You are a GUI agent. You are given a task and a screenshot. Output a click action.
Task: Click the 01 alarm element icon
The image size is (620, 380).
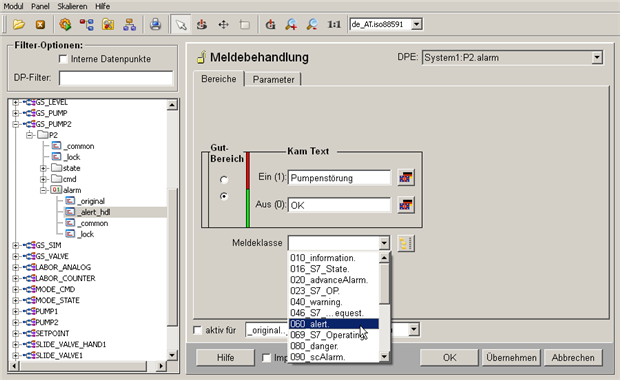[56, 190]
